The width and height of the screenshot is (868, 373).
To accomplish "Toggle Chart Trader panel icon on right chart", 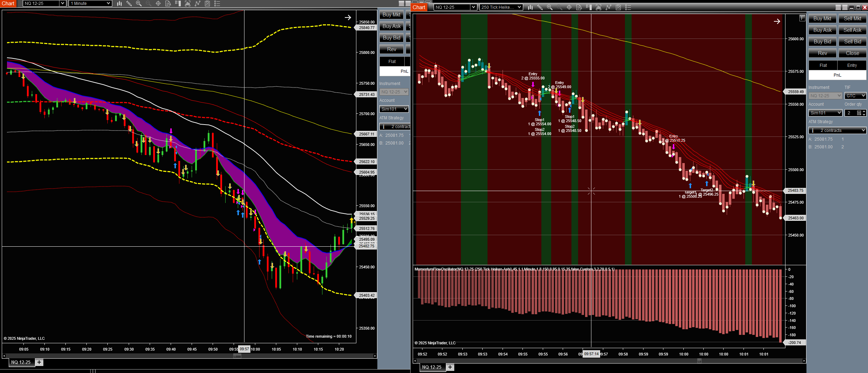I will pyautogui.click(x=589, y=7).
